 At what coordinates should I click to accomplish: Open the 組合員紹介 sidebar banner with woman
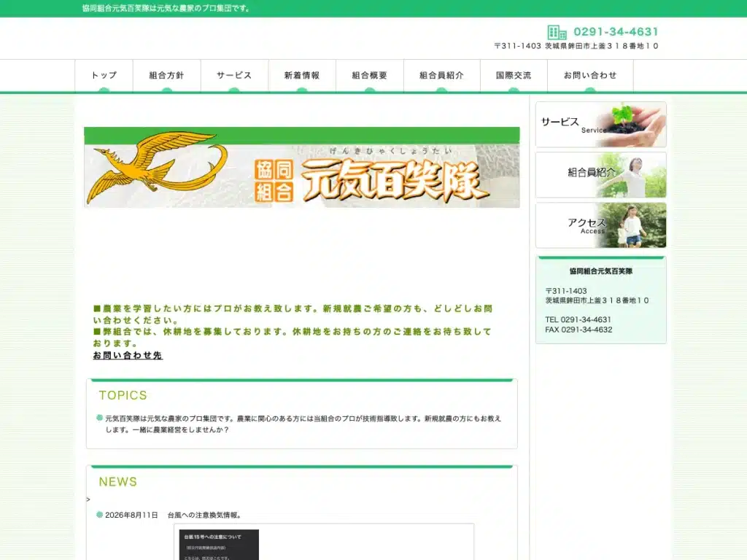601,175
